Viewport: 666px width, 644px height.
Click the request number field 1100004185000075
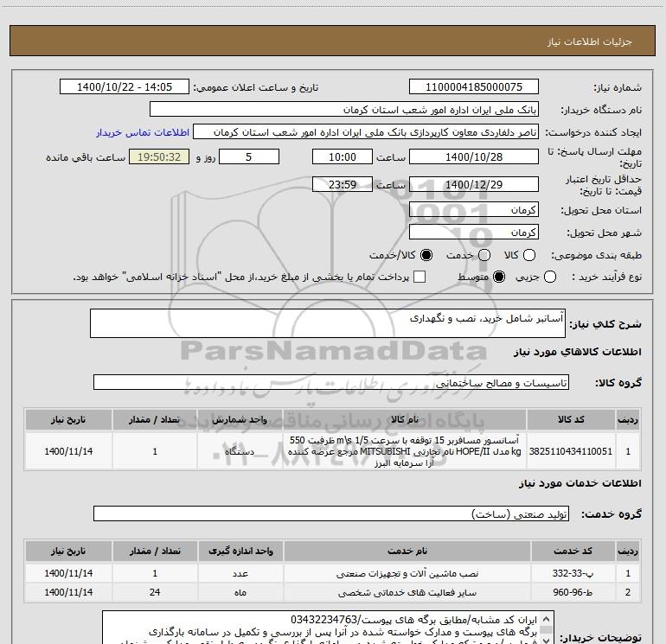[x=474, y=87]
